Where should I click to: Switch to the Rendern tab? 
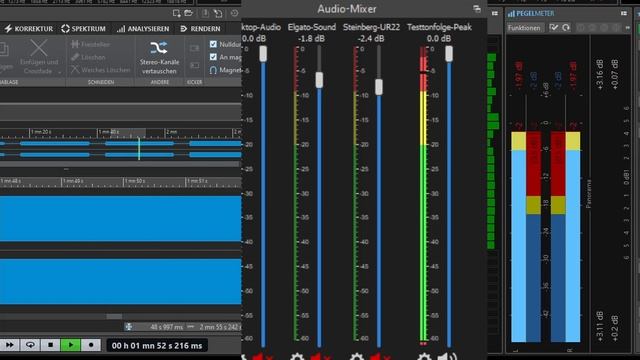click(x=200, y=29)
